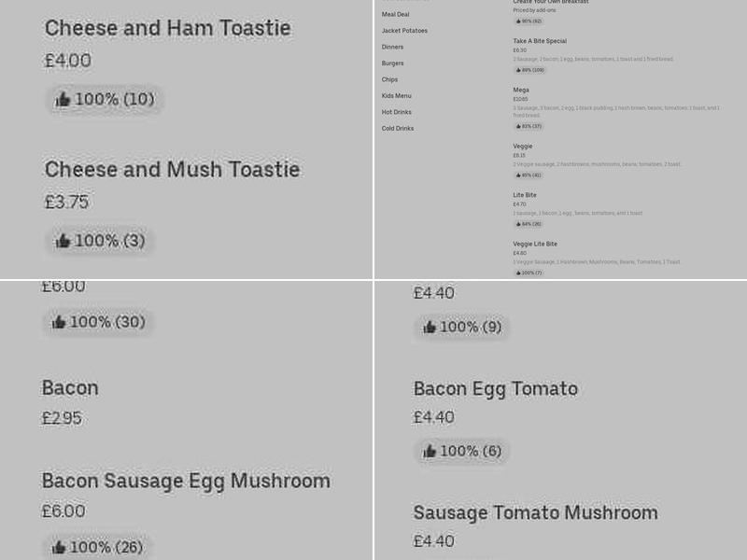Screen dimensions: 747x560
Task: Open the Meal Deal menu category
Action: [395, 14]
